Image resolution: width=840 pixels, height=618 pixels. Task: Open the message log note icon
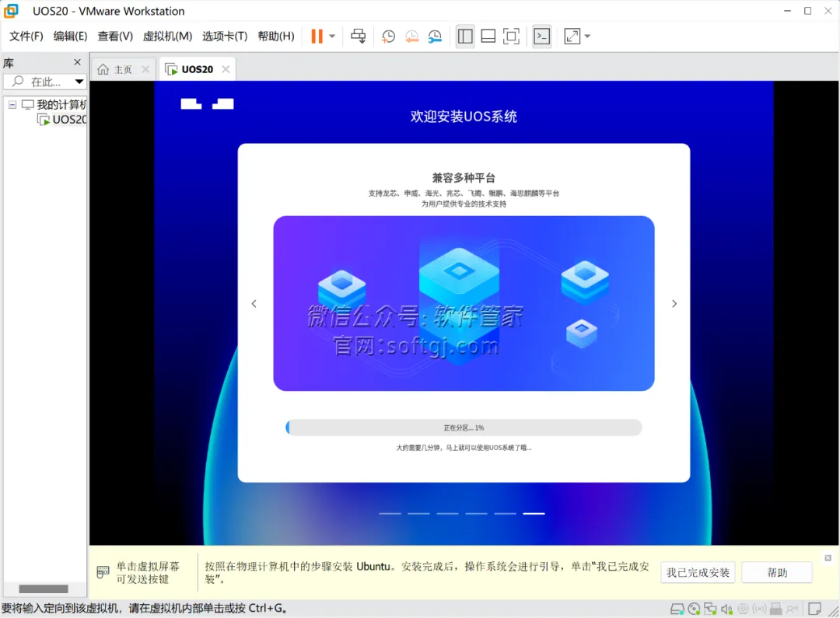(x=814, y=609)
